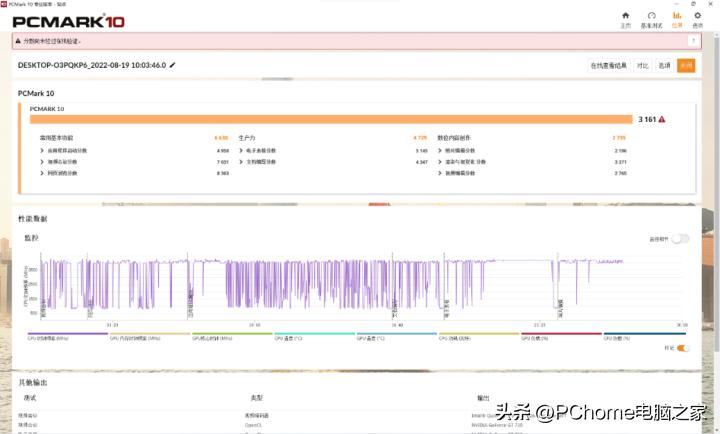This screenshot has width=720, height=434.
Task: Click the view results online button
Action: click(608, 65)
